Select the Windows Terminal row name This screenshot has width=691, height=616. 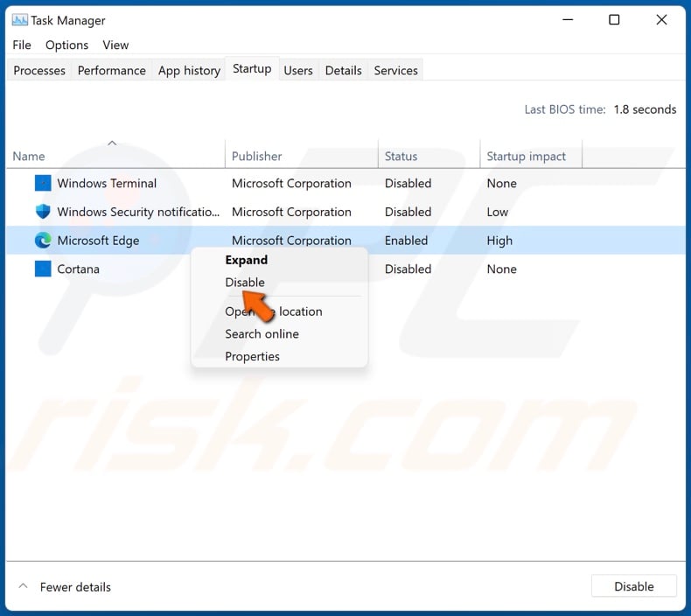pos(107,183)
